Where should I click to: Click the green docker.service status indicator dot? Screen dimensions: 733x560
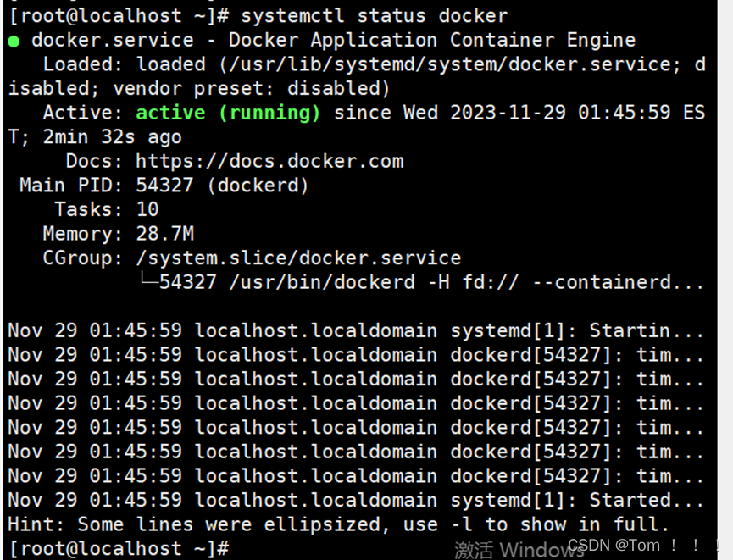pyautogui.click(x=12, y=40)
